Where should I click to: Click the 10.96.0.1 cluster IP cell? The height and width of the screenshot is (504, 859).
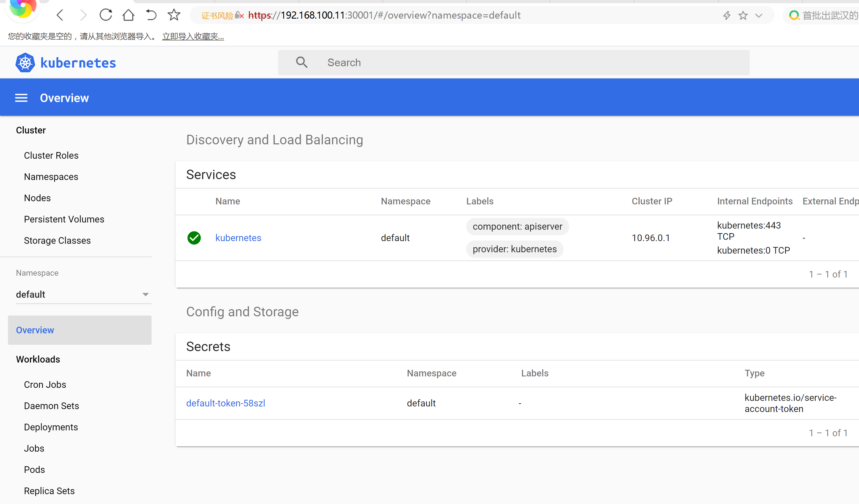(x=651, y=238)
